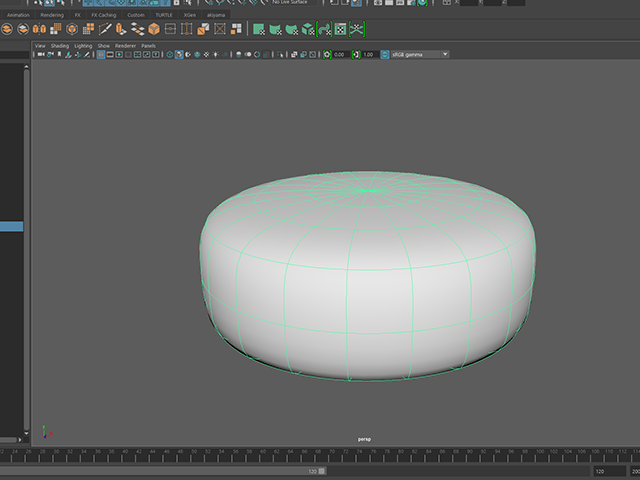Toggle the View Transform button left of sRGB gamma
Image resolution: width=640 pixels, height=480 pixels.
coord(385,54)
